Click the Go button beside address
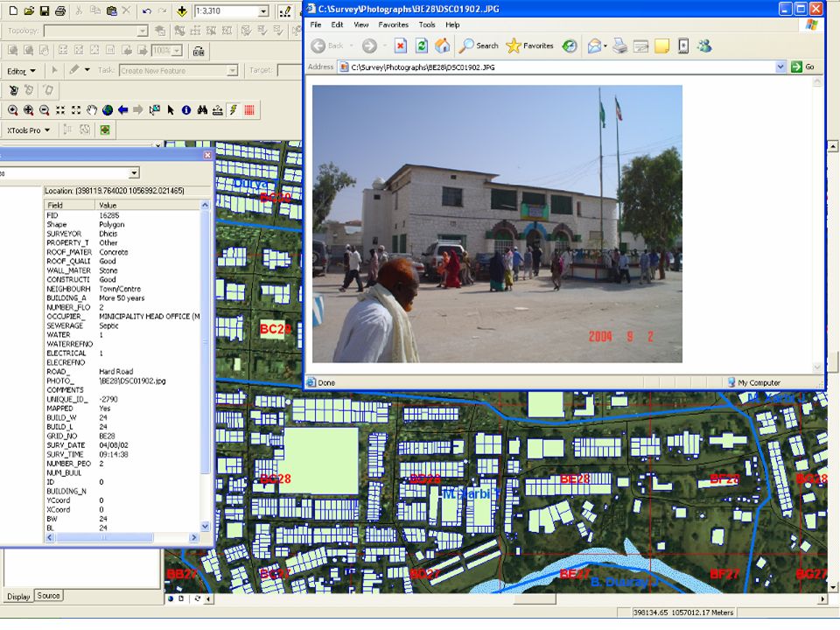The image size is (840, 630). click(802, 67)
